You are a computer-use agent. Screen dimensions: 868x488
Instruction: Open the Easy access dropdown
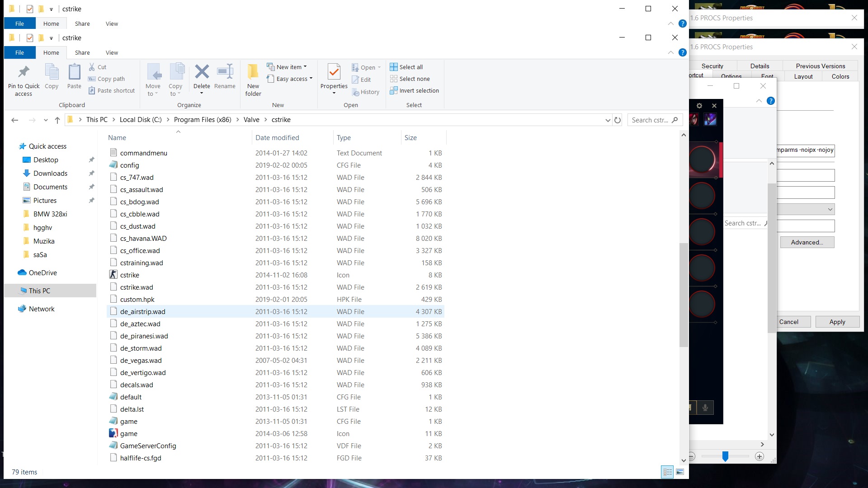290,79
